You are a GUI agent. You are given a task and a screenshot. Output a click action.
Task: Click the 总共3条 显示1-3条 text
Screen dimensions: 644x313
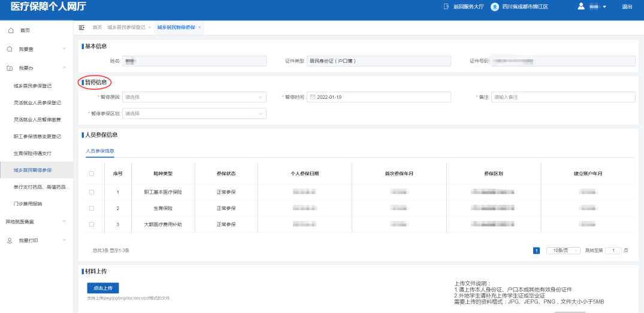(x=111, y=250)
